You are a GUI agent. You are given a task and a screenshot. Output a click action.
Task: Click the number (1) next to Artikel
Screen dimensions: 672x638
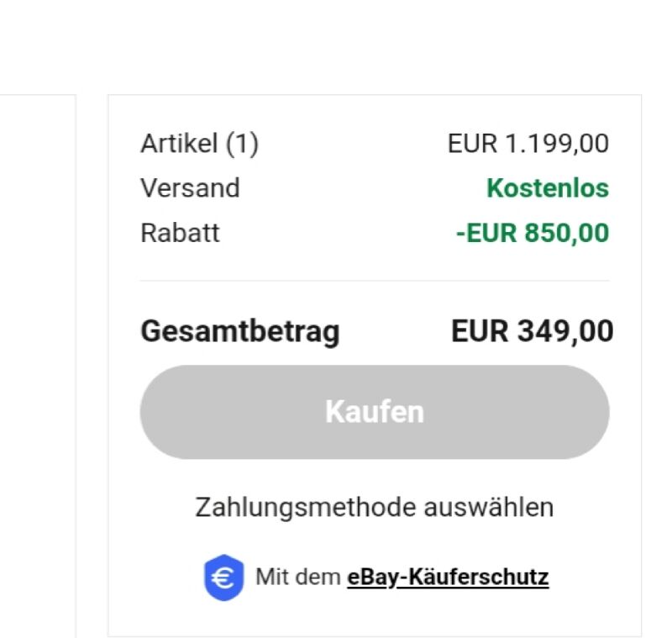pyautogui.click(x=242, y=143)
